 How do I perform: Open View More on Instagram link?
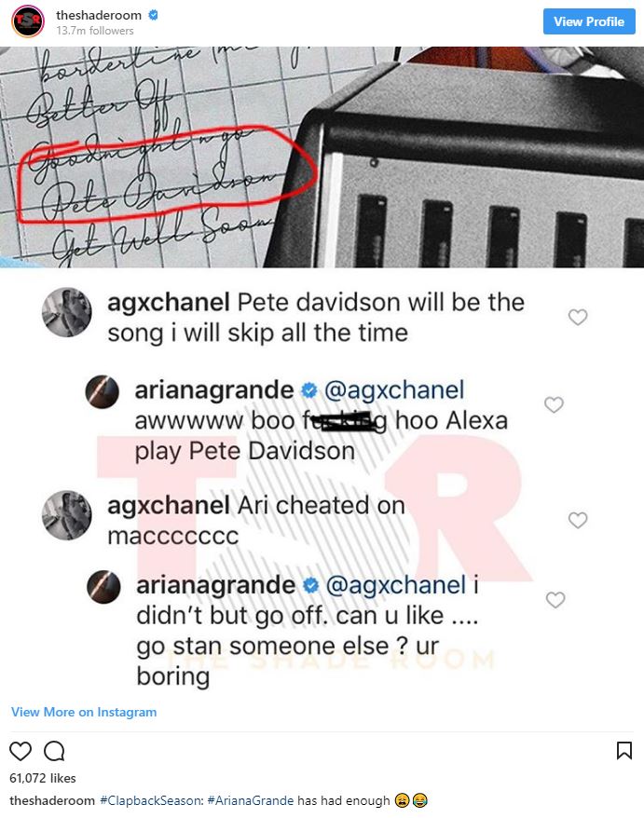84,712
